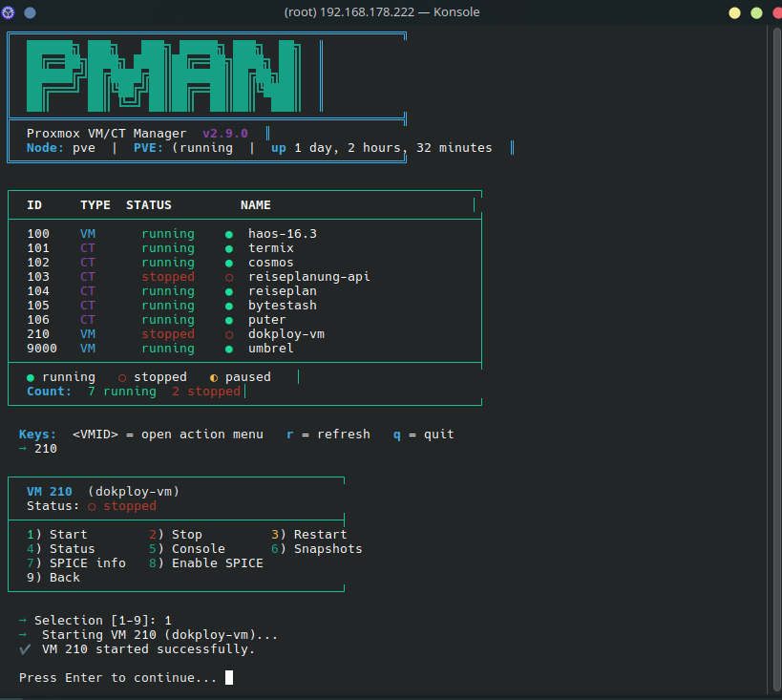Select menu option '5) Console'

187,549
